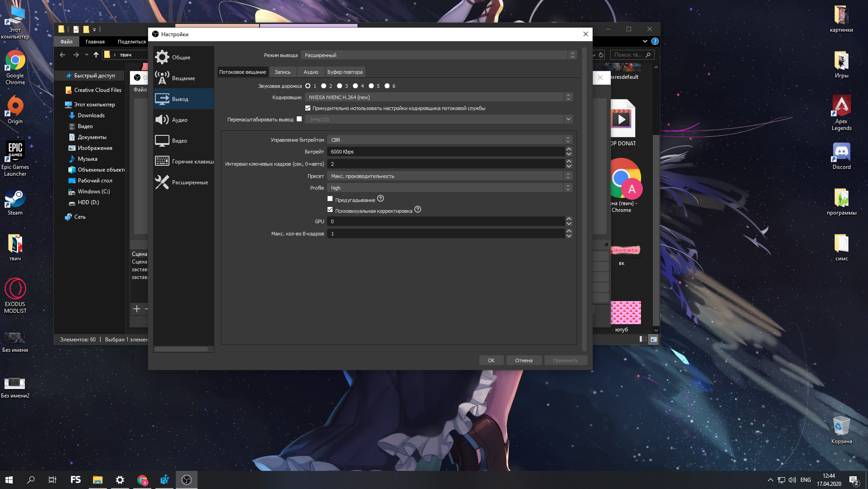This screenshot has height=489, width=868.
Task: Go back in File Explorer
Action: coord(63,55)
